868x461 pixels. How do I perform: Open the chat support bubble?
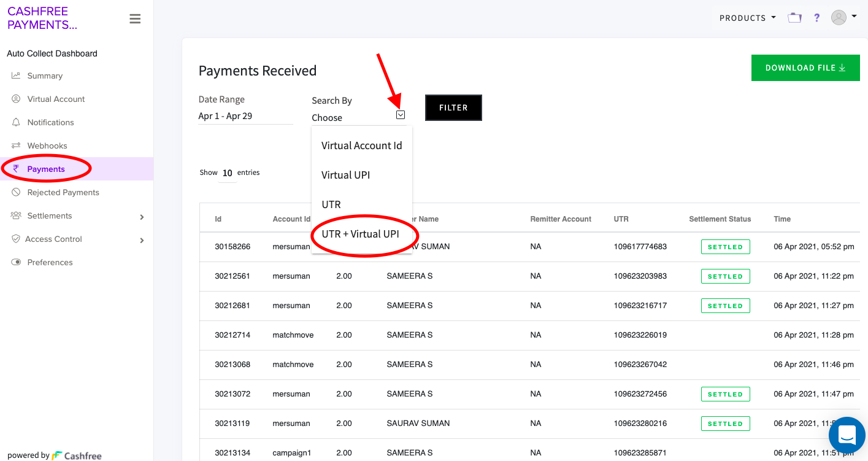pos(847,435)
